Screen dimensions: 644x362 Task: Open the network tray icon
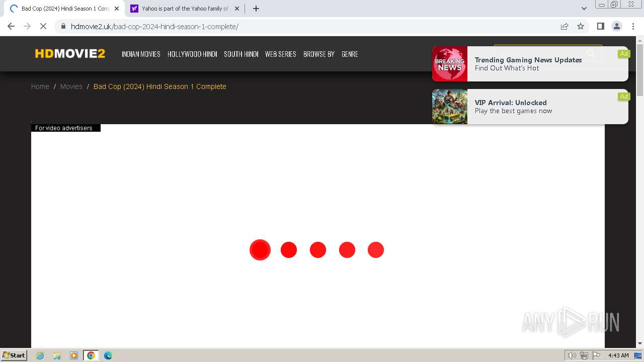(x=584, y=355)
